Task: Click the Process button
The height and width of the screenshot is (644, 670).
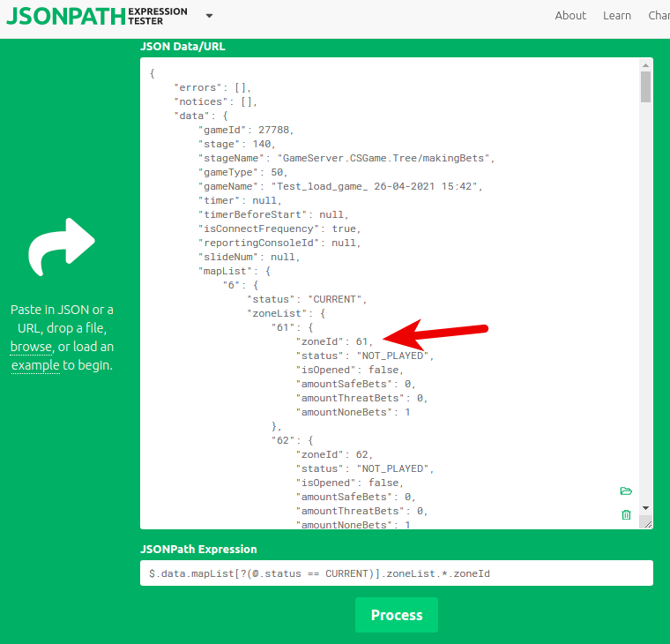Action: click(397, 615)
